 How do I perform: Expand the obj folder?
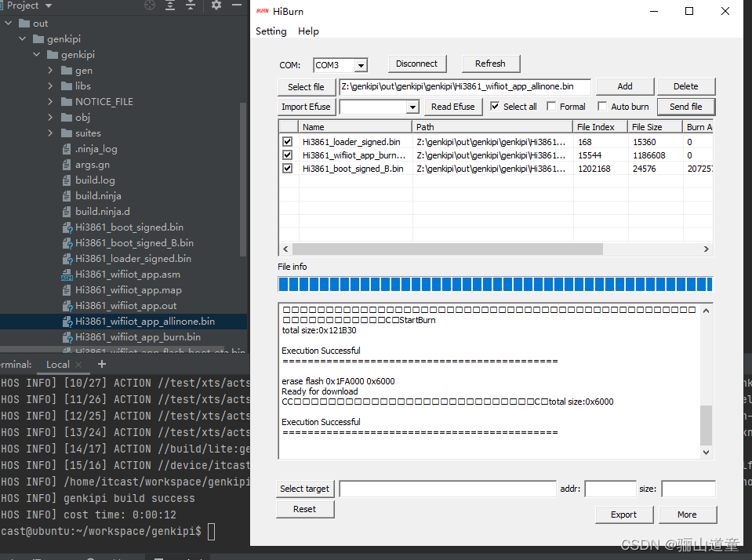click(x=50, y=118)
